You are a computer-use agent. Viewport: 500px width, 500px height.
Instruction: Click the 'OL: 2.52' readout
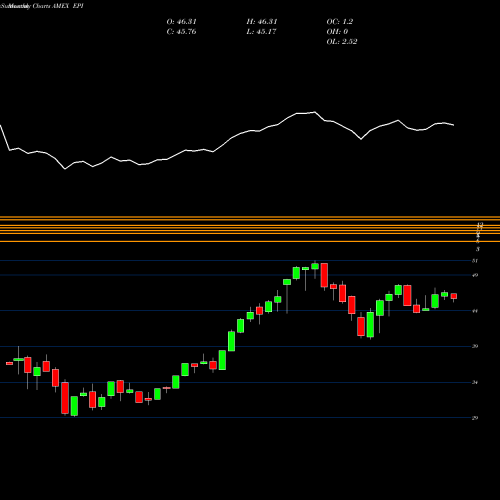(x=342, y=42)
